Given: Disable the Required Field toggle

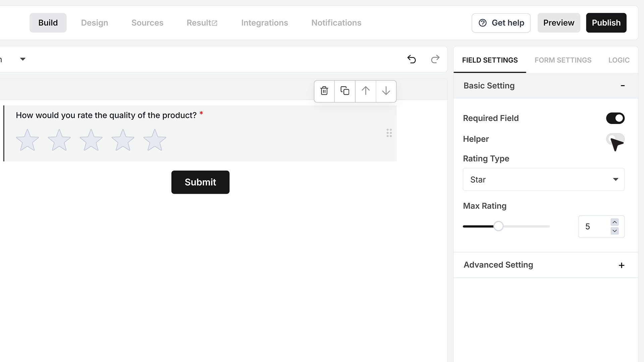Looking at the screenshot, I should (x=615, y=118).
